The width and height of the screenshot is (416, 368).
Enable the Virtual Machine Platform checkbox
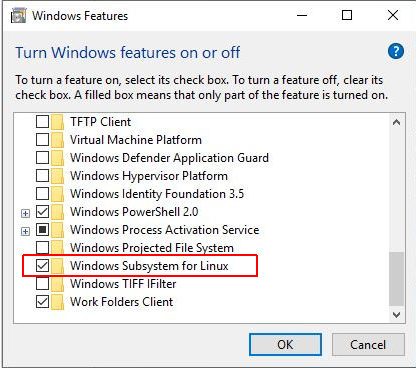point(42,140)
